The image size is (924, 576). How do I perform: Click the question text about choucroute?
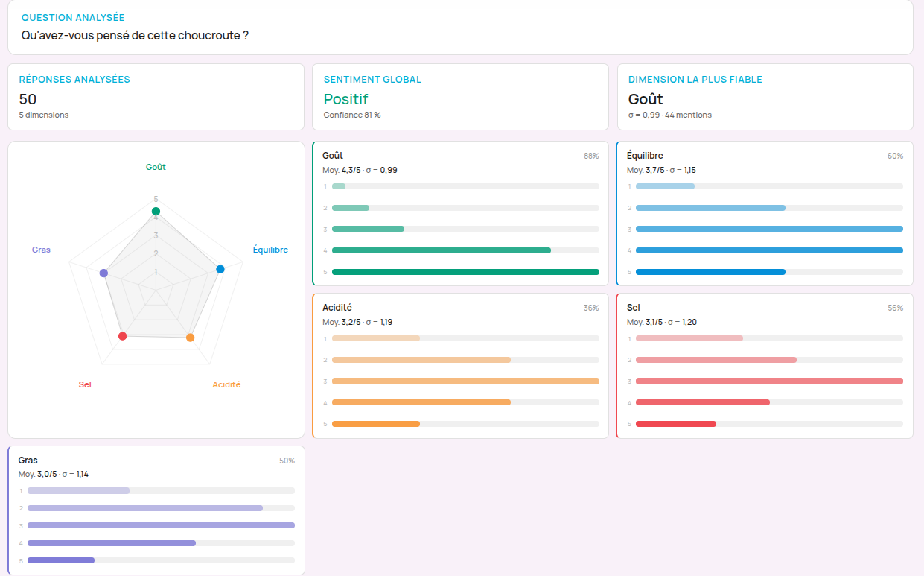click(x=135, y=35)
